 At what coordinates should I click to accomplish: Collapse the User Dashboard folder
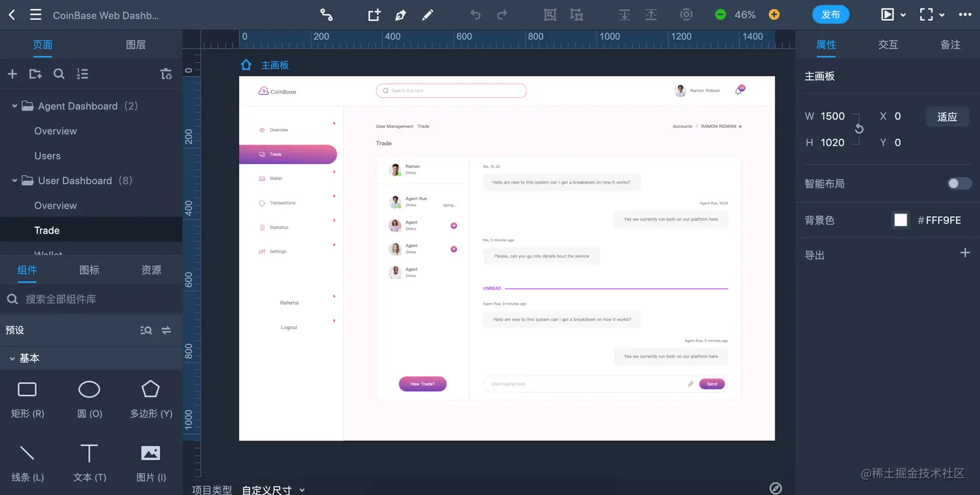click(x=14, y=180)
